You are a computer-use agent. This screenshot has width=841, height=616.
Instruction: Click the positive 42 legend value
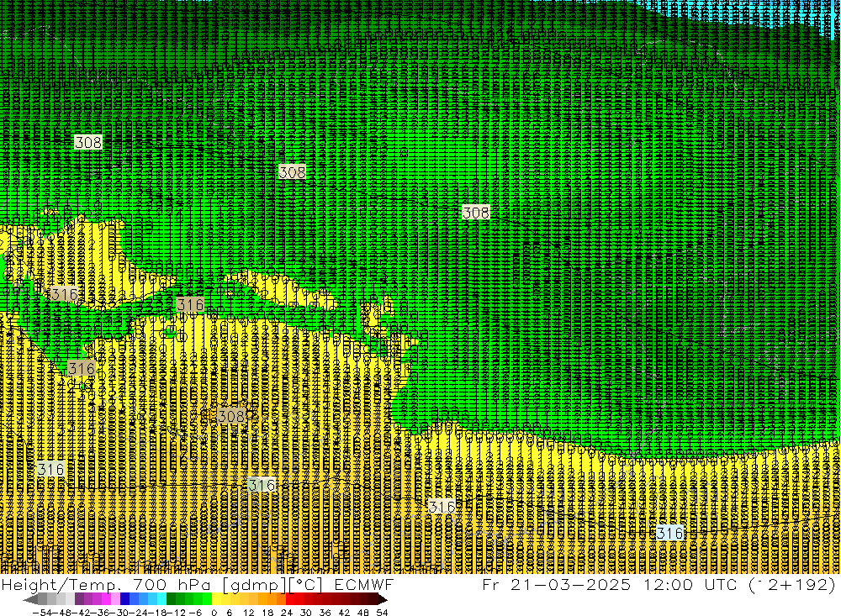point(344,613)
